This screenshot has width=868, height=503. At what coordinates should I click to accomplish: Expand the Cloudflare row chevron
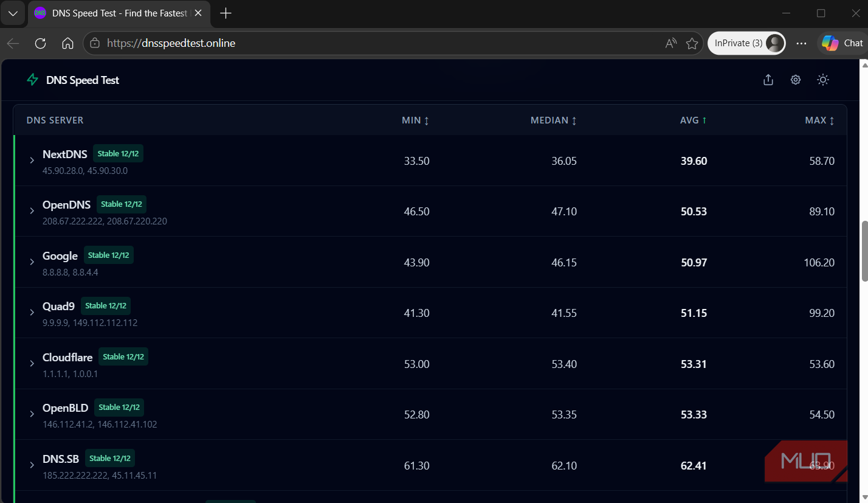point(32,363)
